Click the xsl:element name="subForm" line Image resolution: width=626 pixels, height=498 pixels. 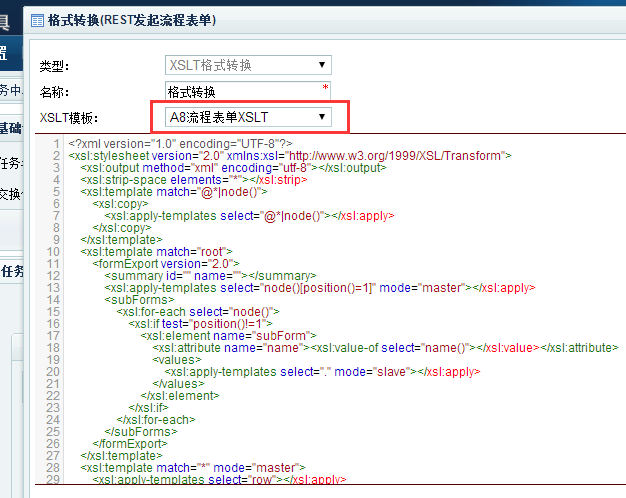point(228,335)
